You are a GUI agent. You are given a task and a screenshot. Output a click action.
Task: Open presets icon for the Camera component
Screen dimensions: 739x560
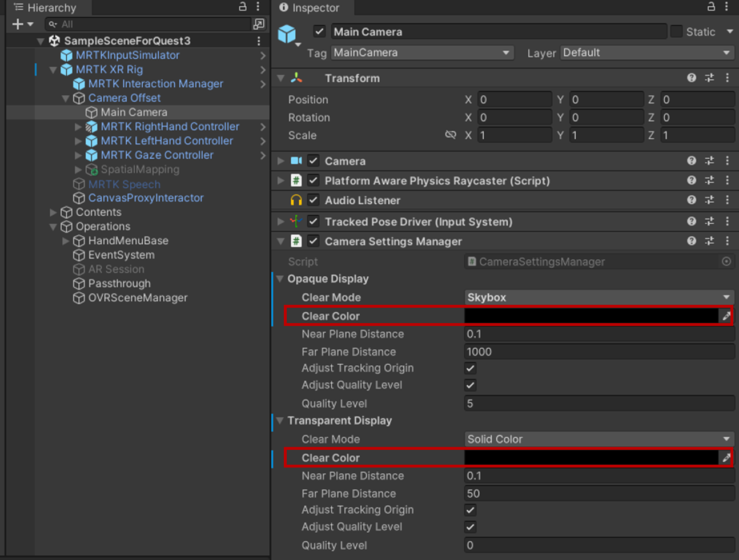click(709, 161)
